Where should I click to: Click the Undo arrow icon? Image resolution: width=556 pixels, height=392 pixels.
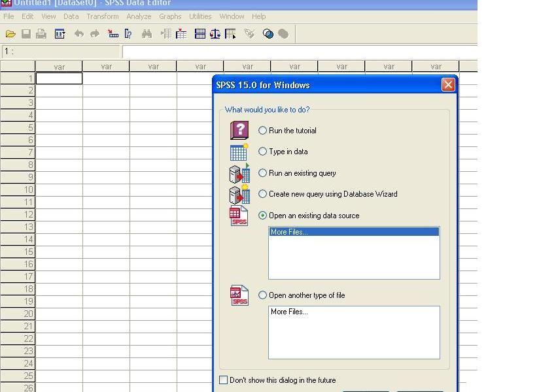pyautogui.click(x=78, y=34)
